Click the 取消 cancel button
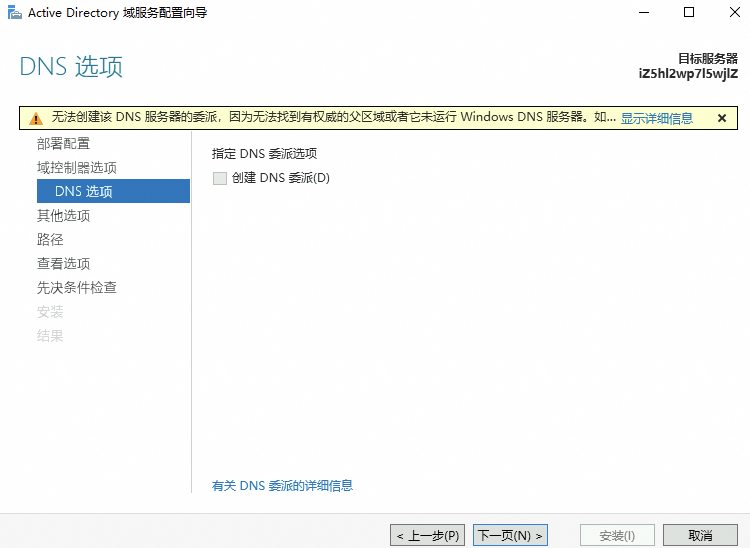The height and width of the screenshot is (548, 750). [700, 535]
